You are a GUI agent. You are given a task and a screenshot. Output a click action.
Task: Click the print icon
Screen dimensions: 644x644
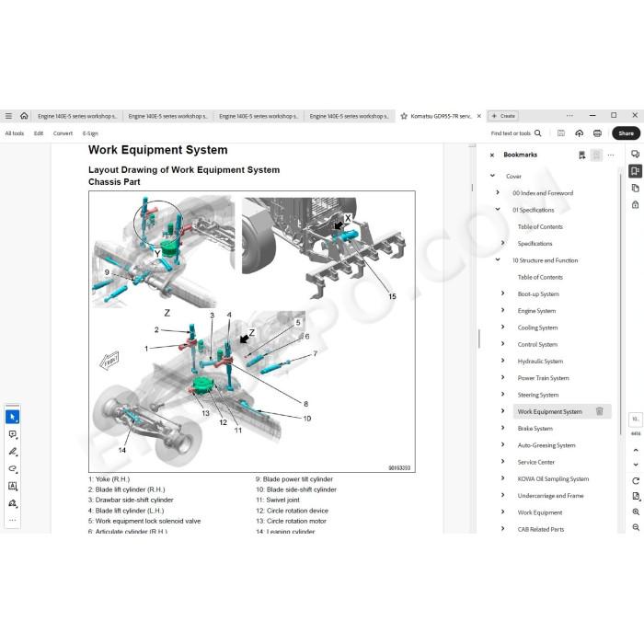tap(597, 133)
